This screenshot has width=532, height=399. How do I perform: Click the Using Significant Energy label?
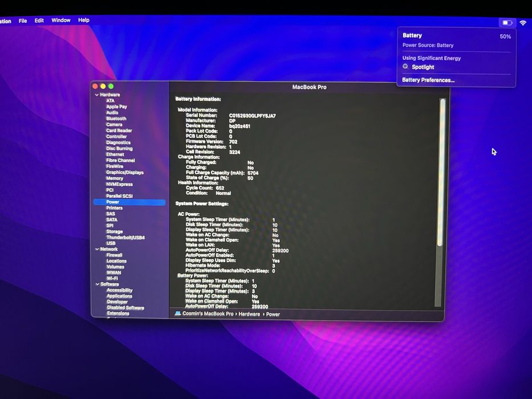pos(431,58)
